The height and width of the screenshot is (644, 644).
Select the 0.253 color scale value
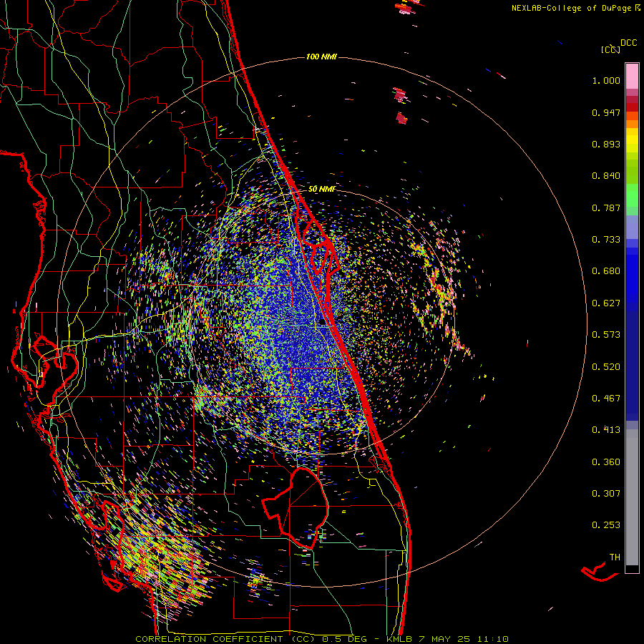606,525
